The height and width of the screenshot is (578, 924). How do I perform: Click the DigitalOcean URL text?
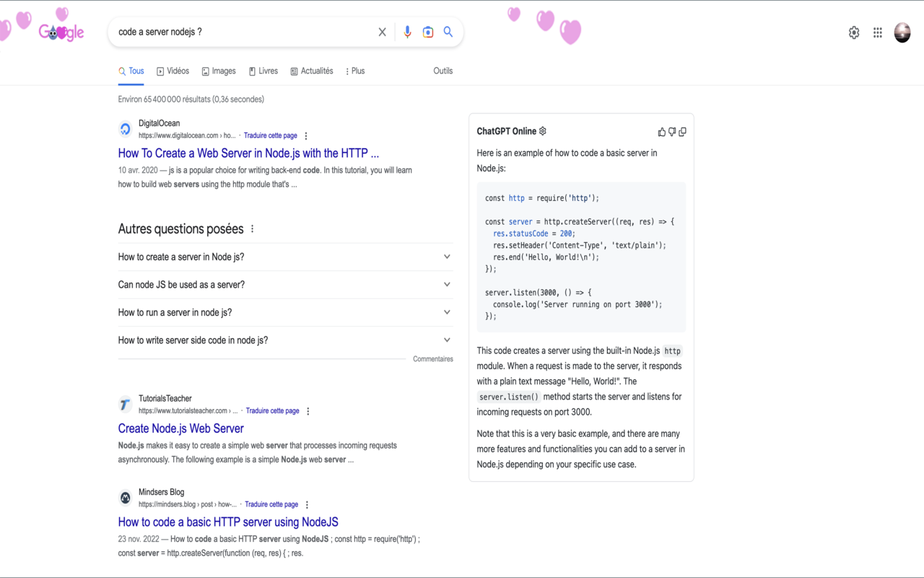pyautogui.click(x=187, y=136)
